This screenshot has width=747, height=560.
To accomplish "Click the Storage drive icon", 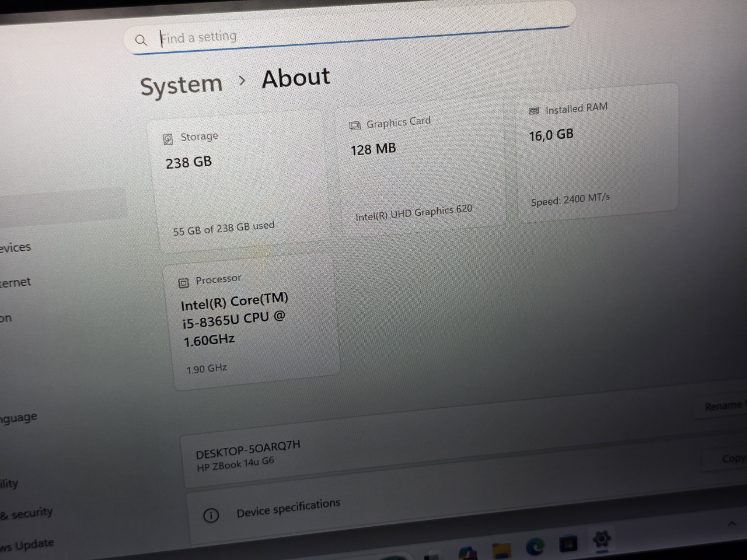I will point(168,139).
